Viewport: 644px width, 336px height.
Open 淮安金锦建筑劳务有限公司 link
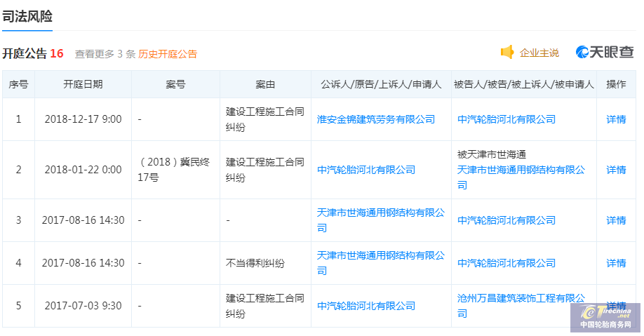pyautogui.click(x=376, y=119)
